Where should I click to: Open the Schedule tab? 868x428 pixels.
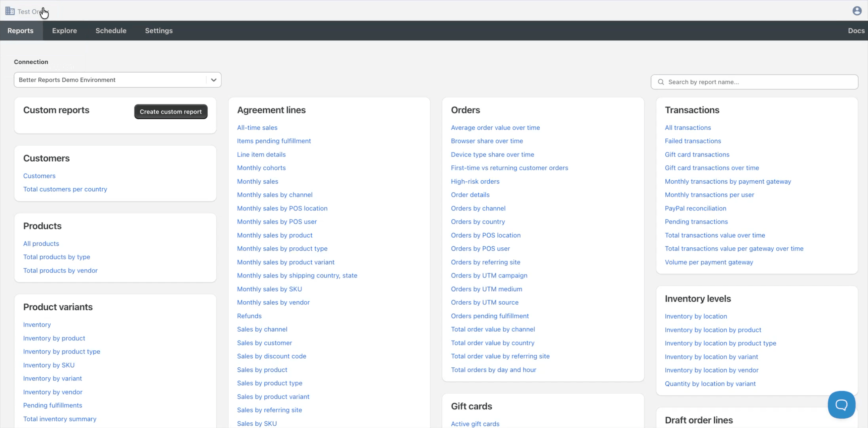coord(111,31)
